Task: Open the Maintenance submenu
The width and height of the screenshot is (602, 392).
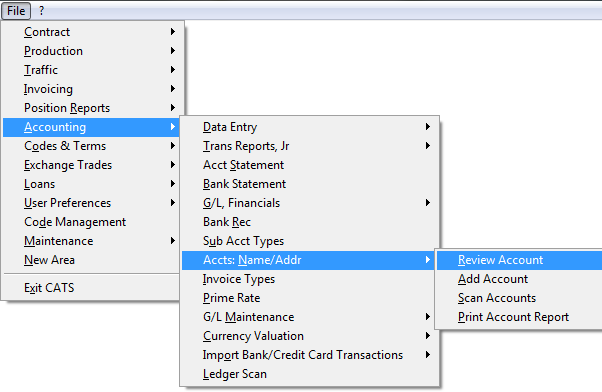Action: [x=91, y=241]
